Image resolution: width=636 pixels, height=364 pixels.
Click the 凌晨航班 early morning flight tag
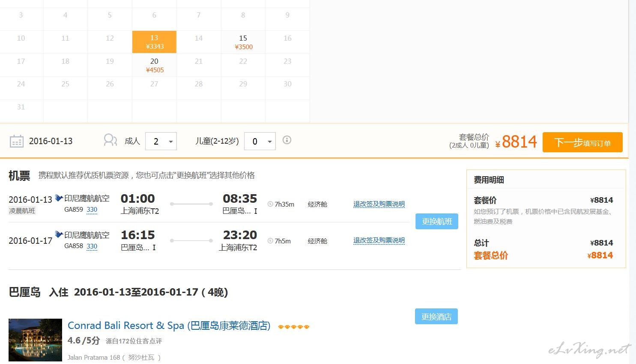tap(22, 210)
